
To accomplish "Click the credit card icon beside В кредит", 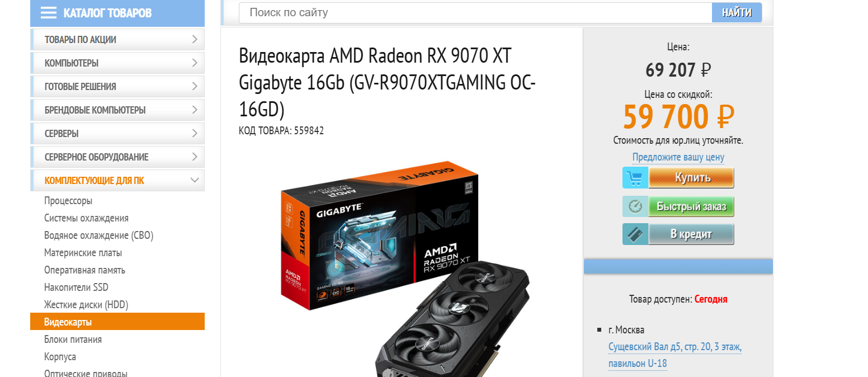I will (x=635, y=234).
